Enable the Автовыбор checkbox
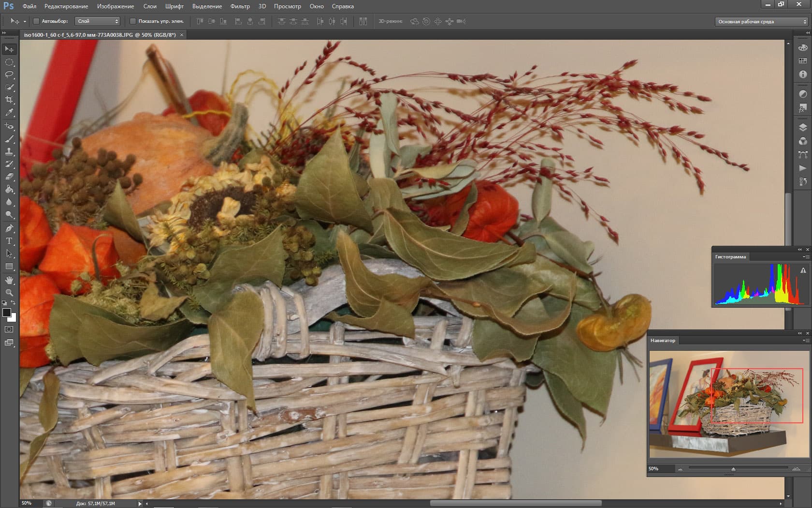Image resolution: width=812 pixels, height=508 pixels. (x=36, y=21)
